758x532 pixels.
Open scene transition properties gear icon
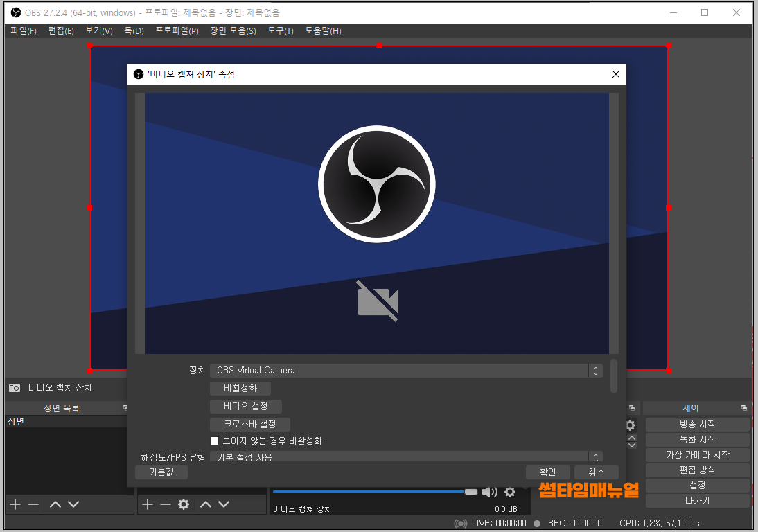coord(631,425)
